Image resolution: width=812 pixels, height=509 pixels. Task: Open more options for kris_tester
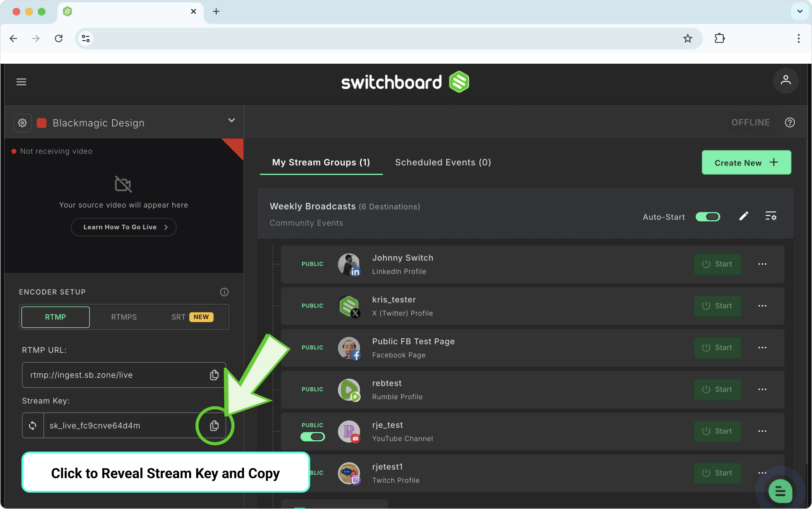pos(762,306)
